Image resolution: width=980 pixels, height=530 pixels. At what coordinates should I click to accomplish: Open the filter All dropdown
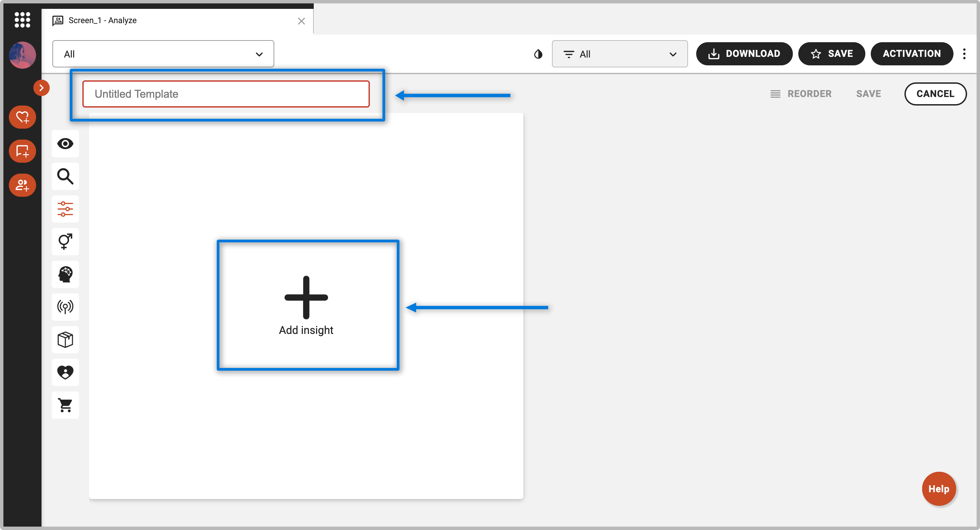(619, 54)
